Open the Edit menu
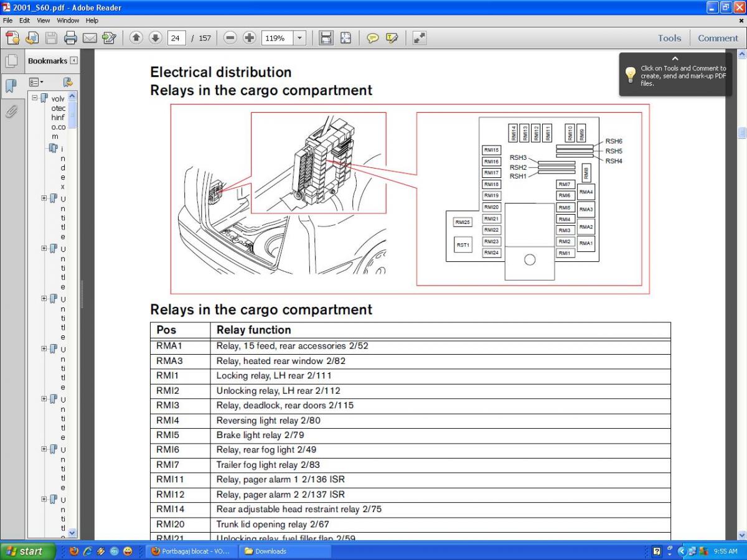 pyautogui.click(x=25, y=21)
